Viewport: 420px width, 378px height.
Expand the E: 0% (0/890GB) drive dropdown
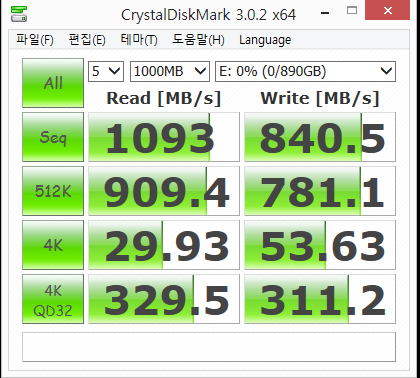(305, 71)
